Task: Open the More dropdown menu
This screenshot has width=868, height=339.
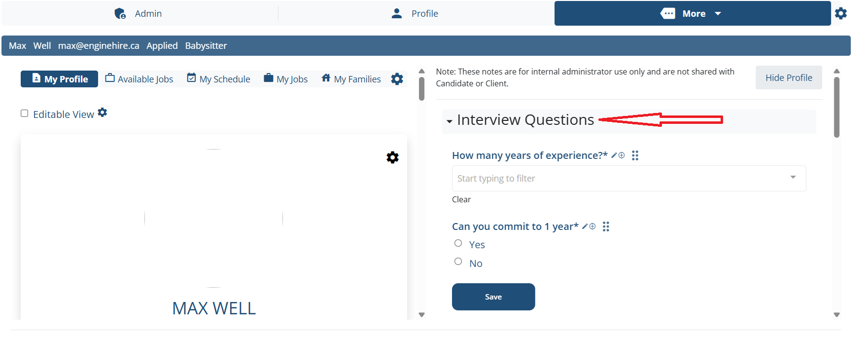Action: pyautogui.click(x=693, y=13)
